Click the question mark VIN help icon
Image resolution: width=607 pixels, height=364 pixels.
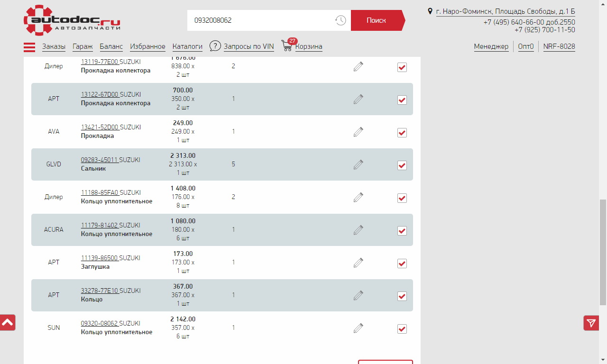(x=215, y=46)
